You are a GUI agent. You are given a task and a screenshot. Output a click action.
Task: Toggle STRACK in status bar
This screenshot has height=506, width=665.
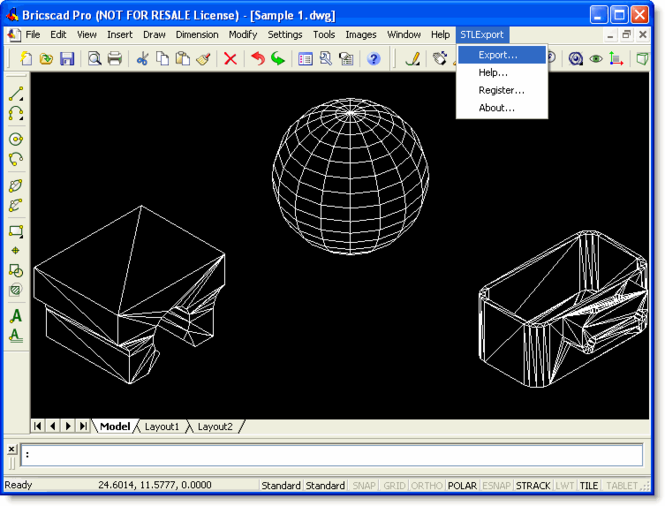point(533,485)
